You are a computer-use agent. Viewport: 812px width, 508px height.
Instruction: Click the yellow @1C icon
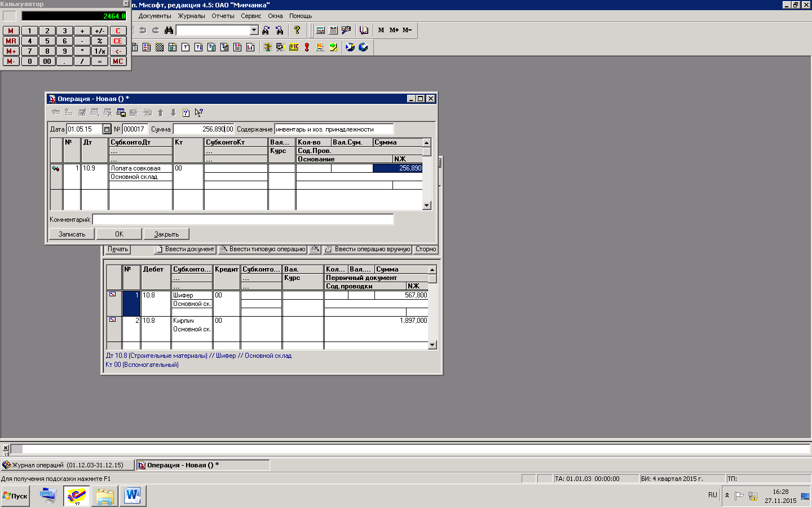(294, 47)
